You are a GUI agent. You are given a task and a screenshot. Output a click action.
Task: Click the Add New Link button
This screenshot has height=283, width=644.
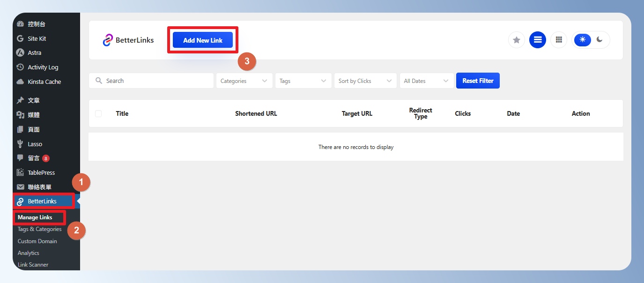pyautogui.click(x=203, y=40)
